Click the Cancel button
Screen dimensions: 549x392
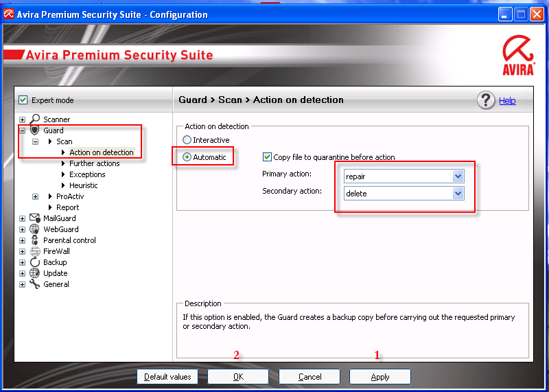tap(309, 377)
